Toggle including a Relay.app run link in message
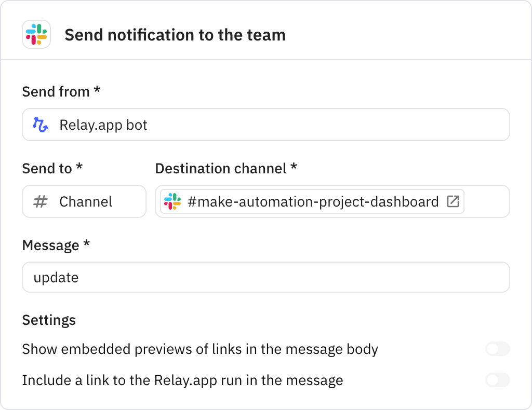 (x=497, y=380)
